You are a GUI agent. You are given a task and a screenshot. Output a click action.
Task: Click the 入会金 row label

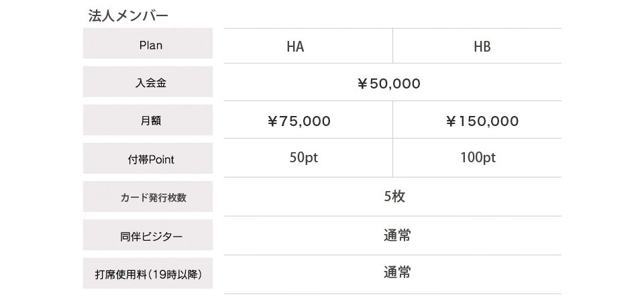coord(148,82)
